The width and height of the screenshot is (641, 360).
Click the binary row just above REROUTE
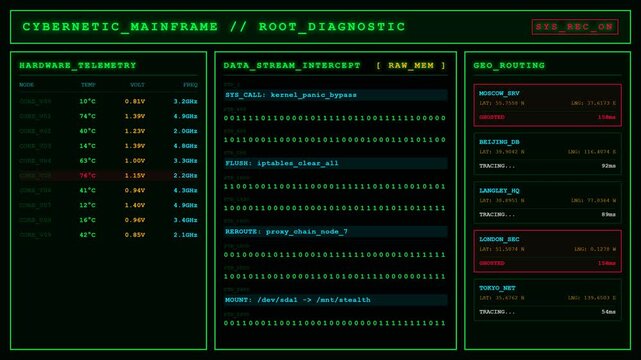tap(335, 208)
